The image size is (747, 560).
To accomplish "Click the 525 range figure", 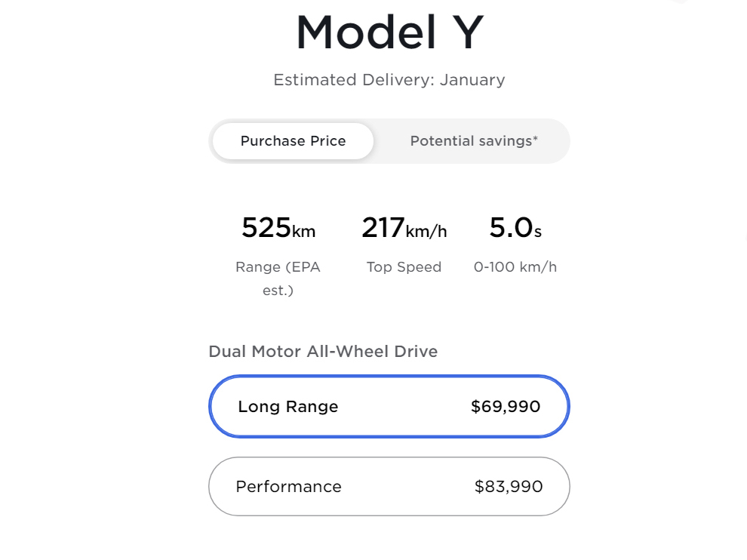I will click(x=266, y=227).
